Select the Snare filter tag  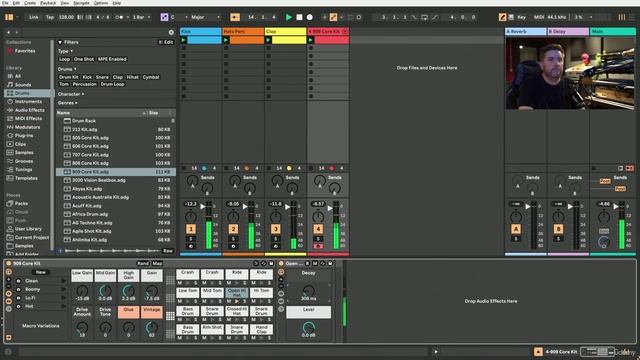pos(102,77)
